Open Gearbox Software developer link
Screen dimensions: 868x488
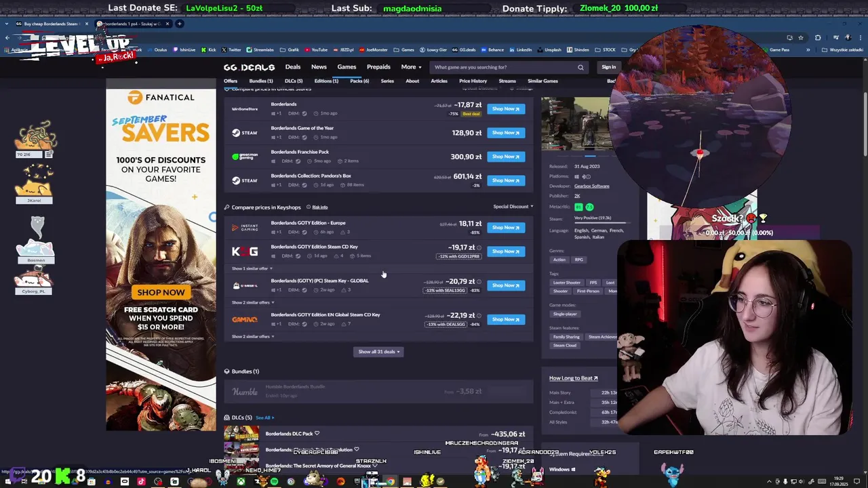(x=592, y=186)
